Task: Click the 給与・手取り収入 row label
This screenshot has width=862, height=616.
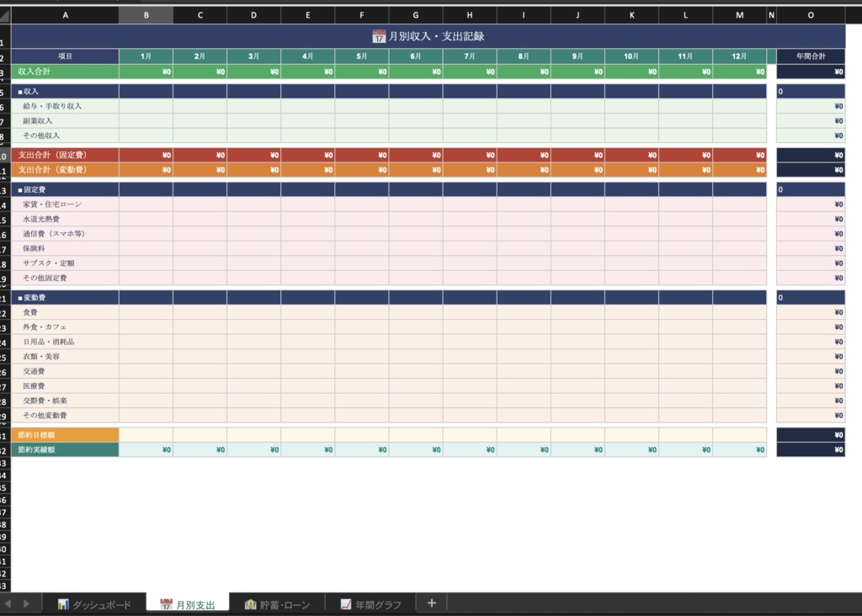Action: click(x=65, y=106)
